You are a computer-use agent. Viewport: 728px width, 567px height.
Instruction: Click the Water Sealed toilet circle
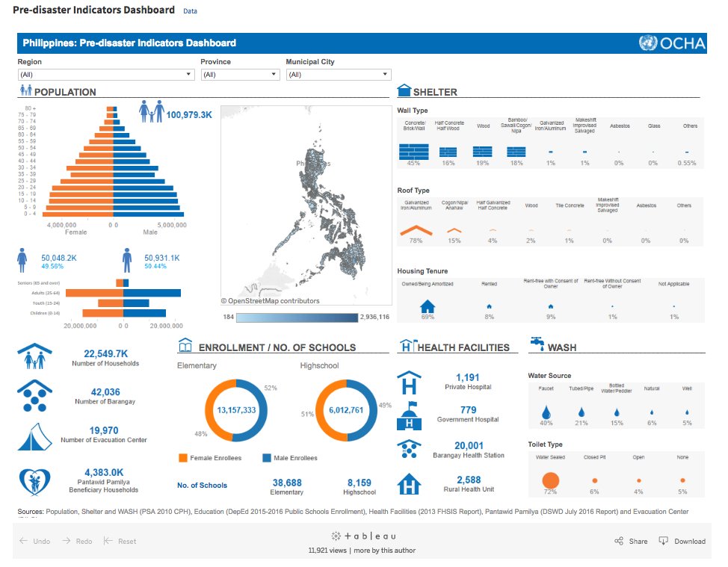551,481
